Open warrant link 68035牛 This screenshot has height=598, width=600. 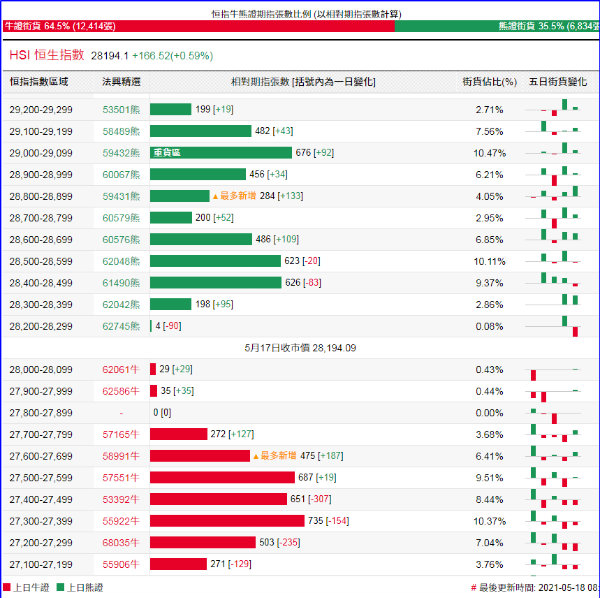click(x=121, y=543)
